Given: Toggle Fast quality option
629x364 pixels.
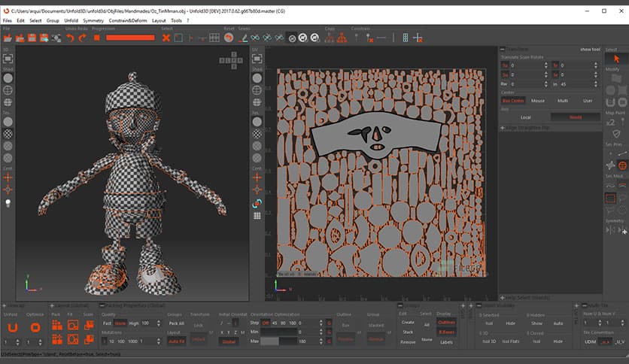Looking at the screenshot, I should (107, 323).
